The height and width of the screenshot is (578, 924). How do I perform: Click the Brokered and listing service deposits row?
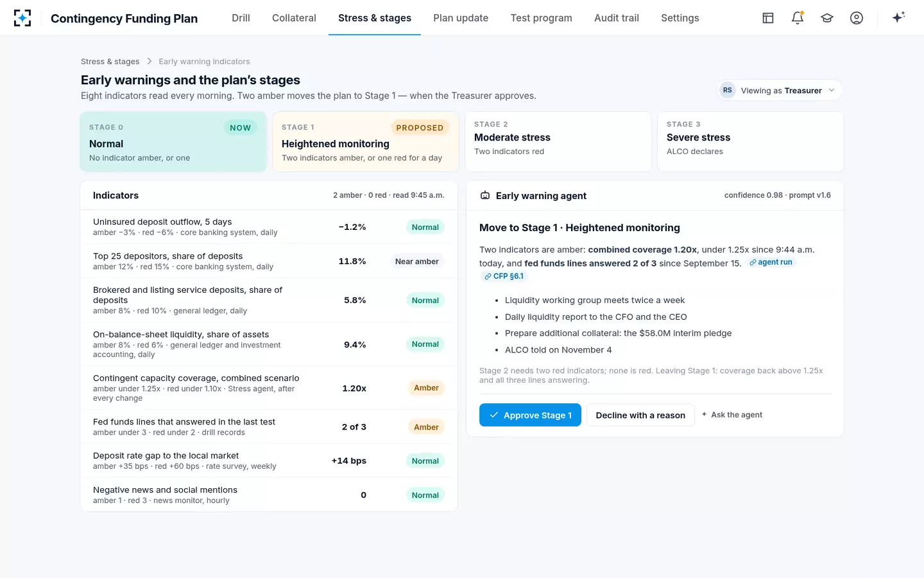tap(269, 300)
